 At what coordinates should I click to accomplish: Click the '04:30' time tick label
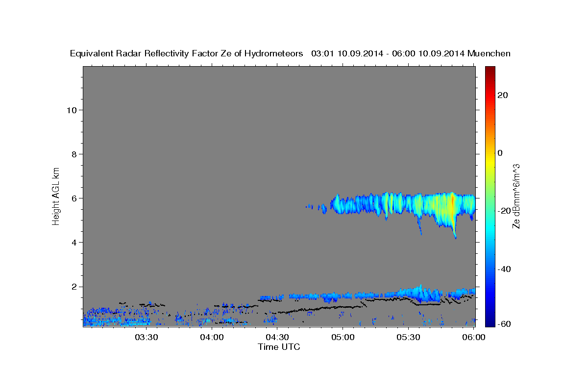coord(277,337)
